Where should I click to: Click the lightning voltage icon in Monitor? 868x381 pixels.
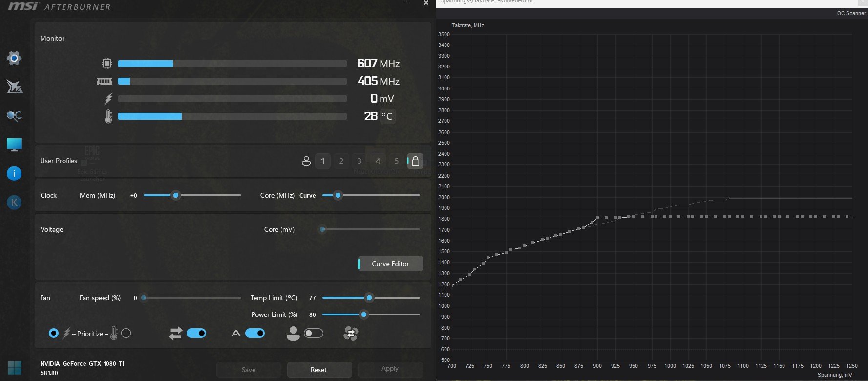click(x=108, y=99)
